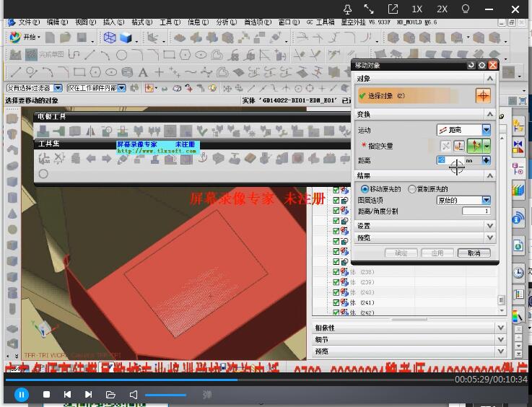Open the 编辑 (Edit) menu

click(x=57, y=22)
